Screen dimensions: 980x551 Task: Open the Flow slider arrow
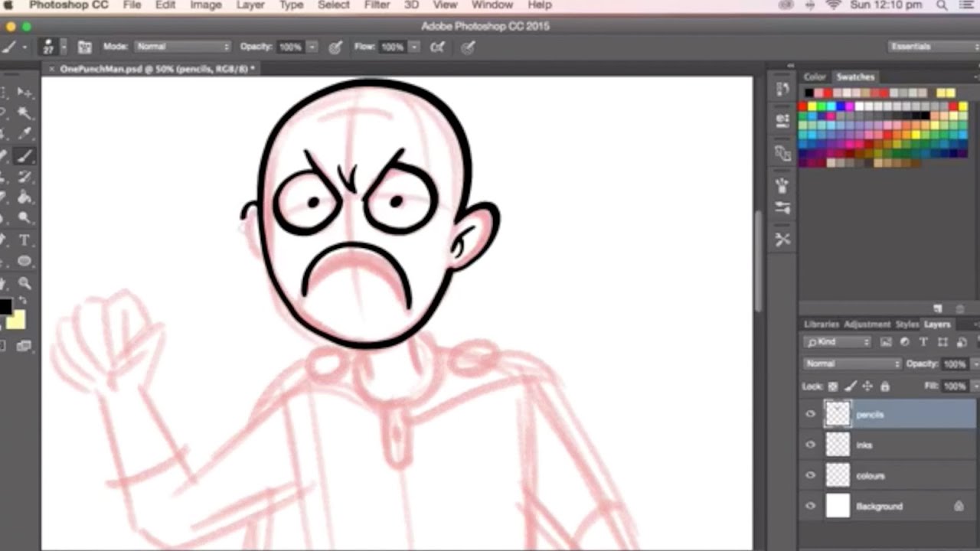pos(414,47)
